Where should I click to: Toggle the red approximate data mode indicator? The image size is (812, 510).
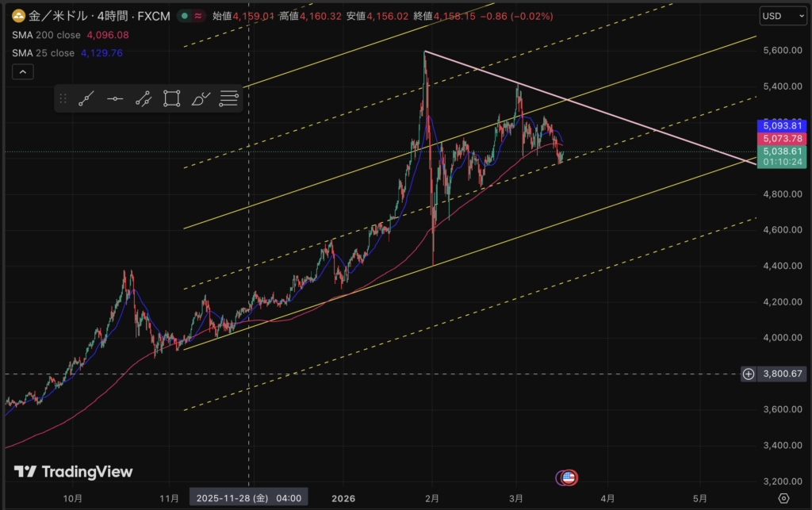197,15
